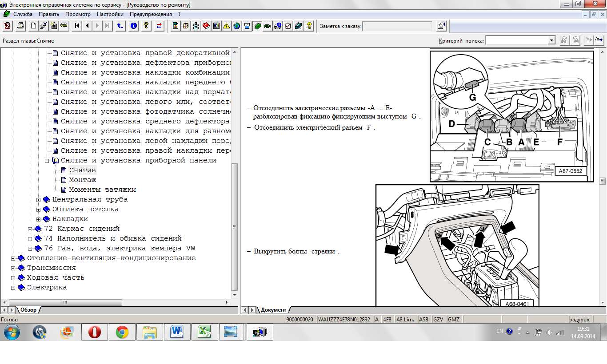Collapse Снятие и установка приборной панели node
607x364 pixels.
point(47,160)
